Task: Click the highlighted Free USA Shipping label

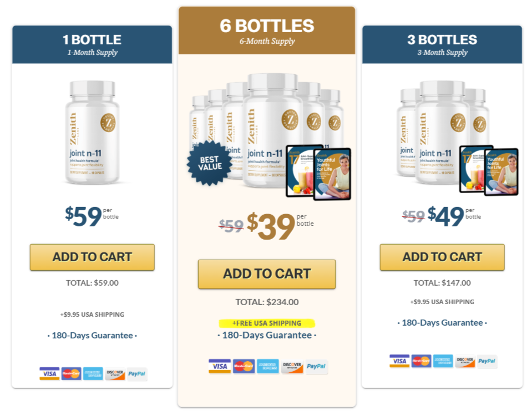Action: [267, 323]
